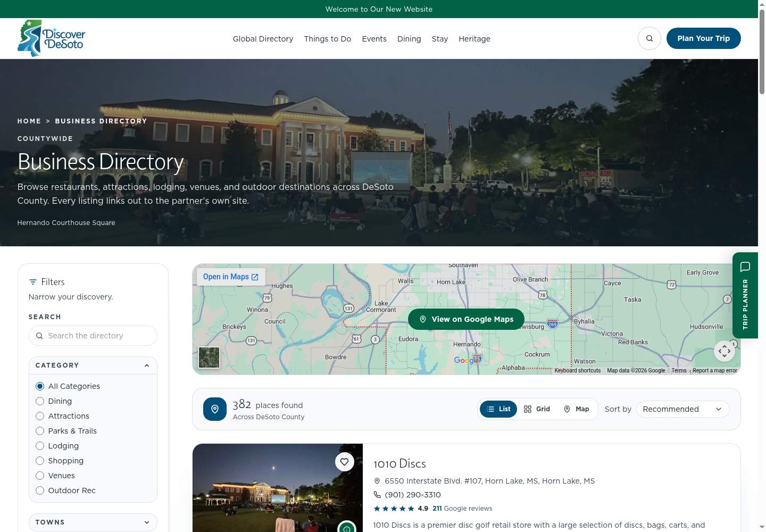Click View on Google Maps button
The height and width of the screenshot is (532, 766).
[x=466, y=319]
